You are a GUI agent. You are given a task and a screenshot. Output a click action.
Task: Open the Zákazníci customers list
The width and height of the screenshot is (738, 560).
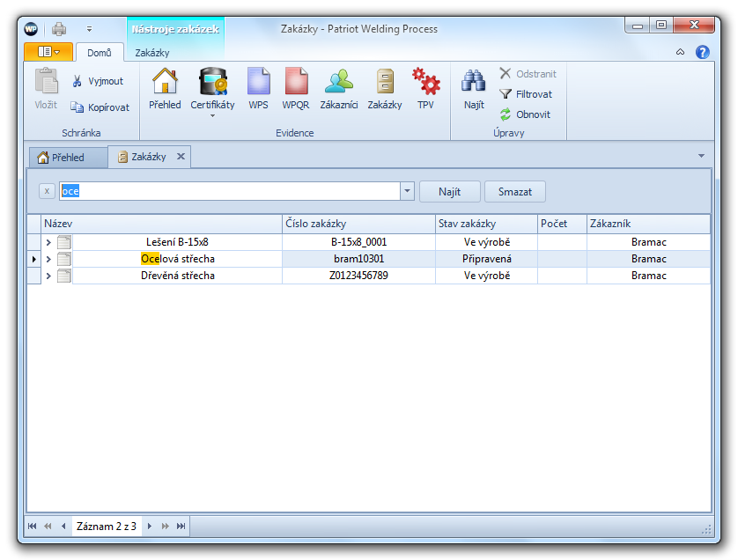(x=339, y=90)
